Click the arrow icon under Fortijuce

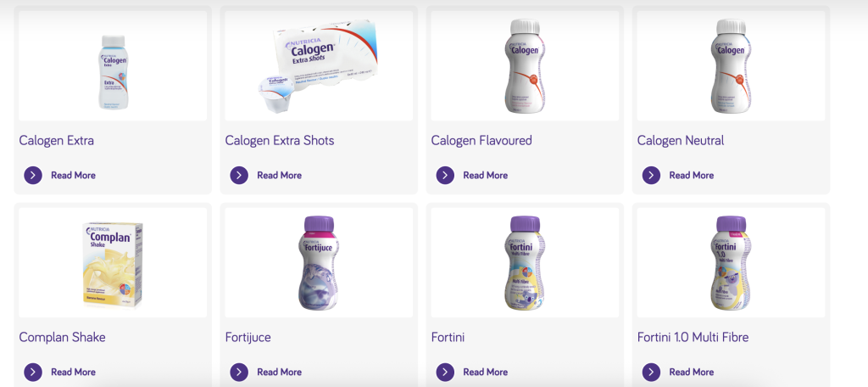(x=239, y=372)
